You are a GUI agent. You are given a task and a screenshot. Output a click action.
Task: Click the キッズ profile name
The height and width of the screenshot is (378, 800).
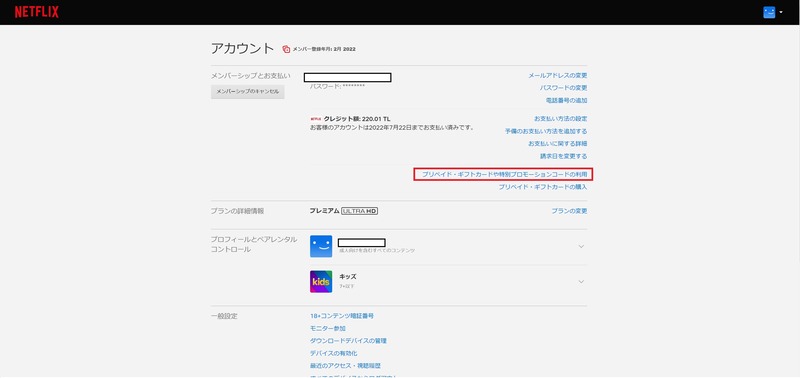tap(348, 276)
